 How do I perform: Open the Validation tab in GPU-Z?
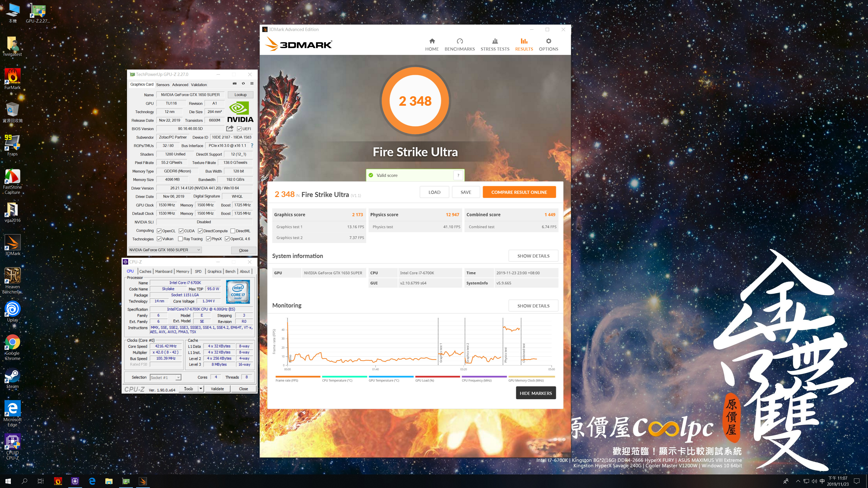point(199,84)
